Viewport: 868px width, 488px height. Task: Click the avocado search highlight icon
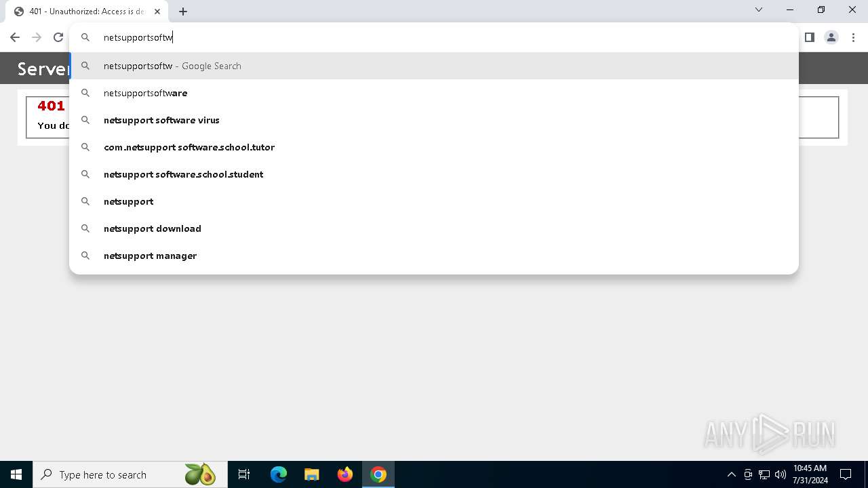[x=199, y=474]
